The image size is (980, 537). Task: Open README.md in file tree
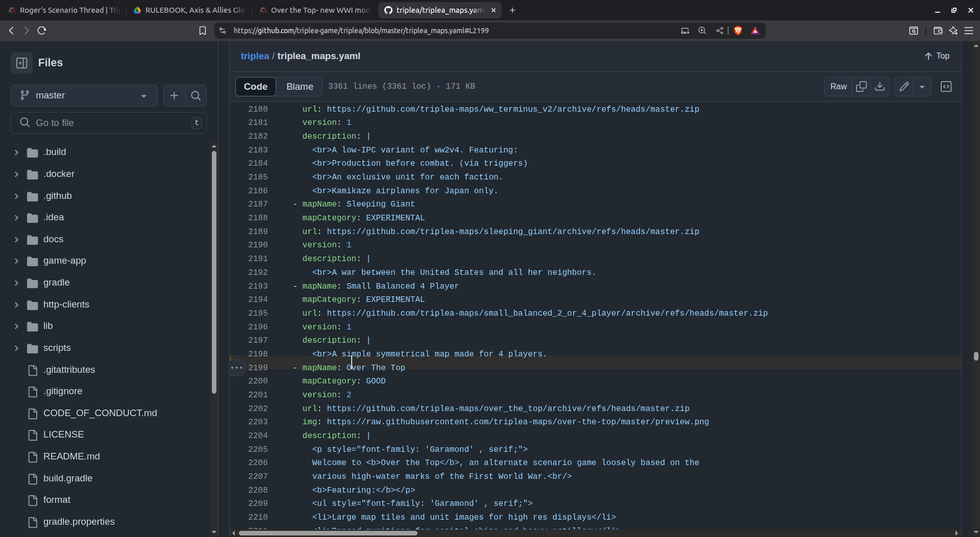tap(71, 456)
